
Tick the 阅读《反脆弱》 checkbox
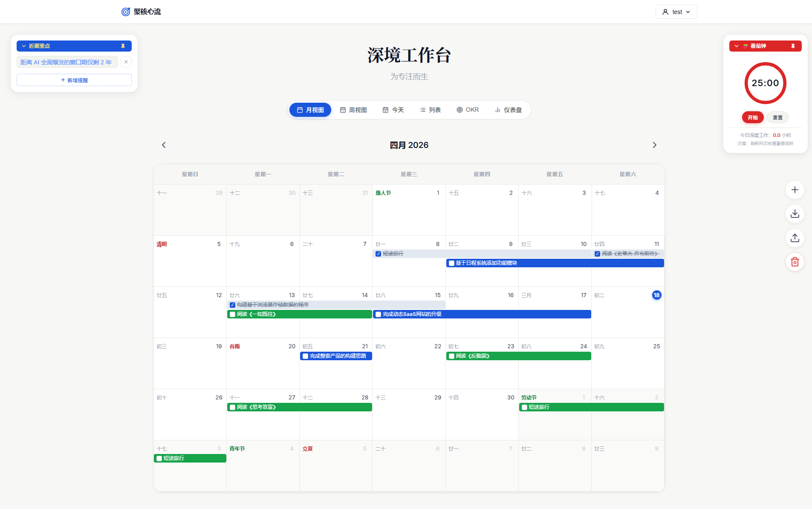451,356
